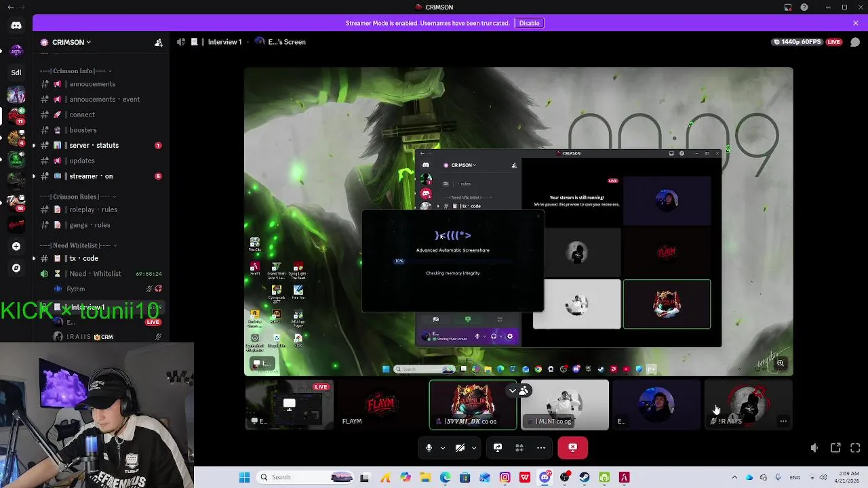Adjust stream volume speaker icon
This screenshot has width=868, height=488.
click(814, 448)
